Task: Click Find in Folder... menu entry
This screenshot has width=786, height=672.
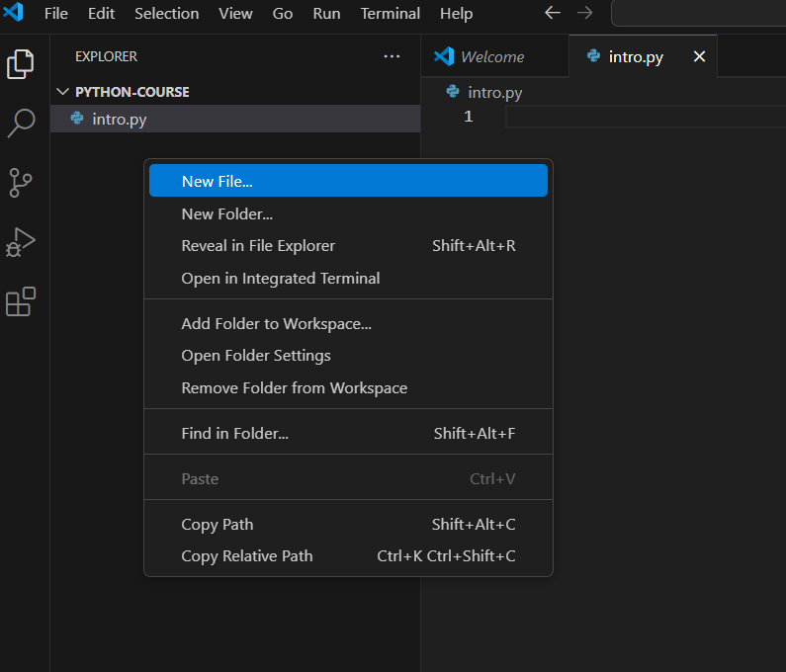Action: (x=235, y=433)
